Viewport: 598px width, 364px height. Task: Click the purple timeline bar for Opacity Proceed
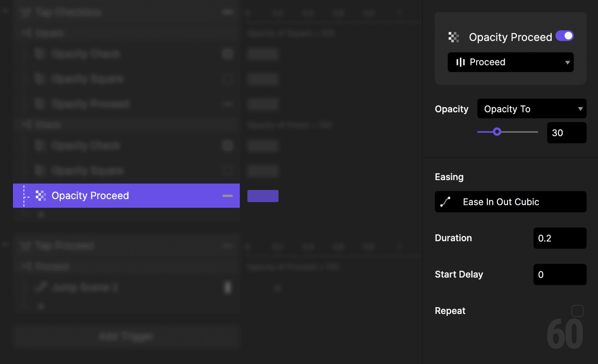263,196
